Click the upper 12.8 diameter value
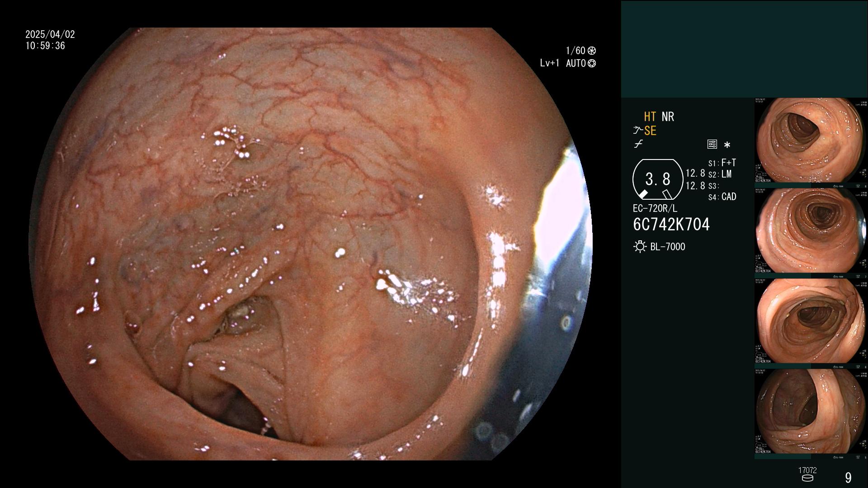868x488 pixels. pos(695,174)
